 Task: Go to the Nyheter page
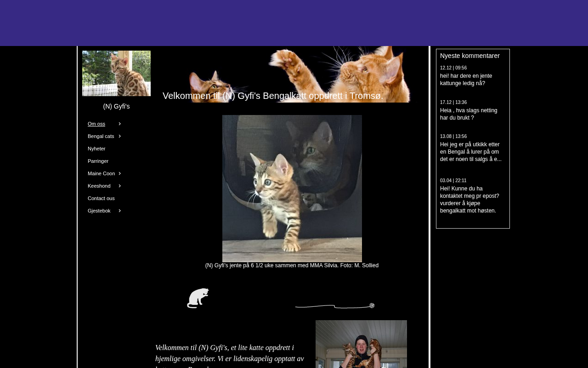click(96, 149)
